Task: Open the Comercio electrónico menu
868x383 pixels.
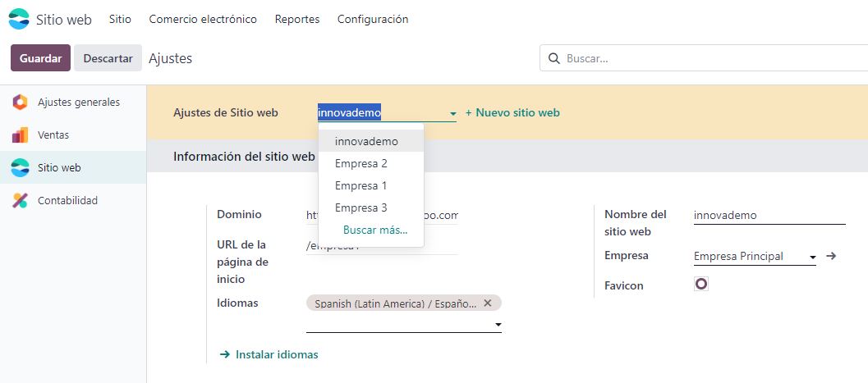Action: (203, 19)
